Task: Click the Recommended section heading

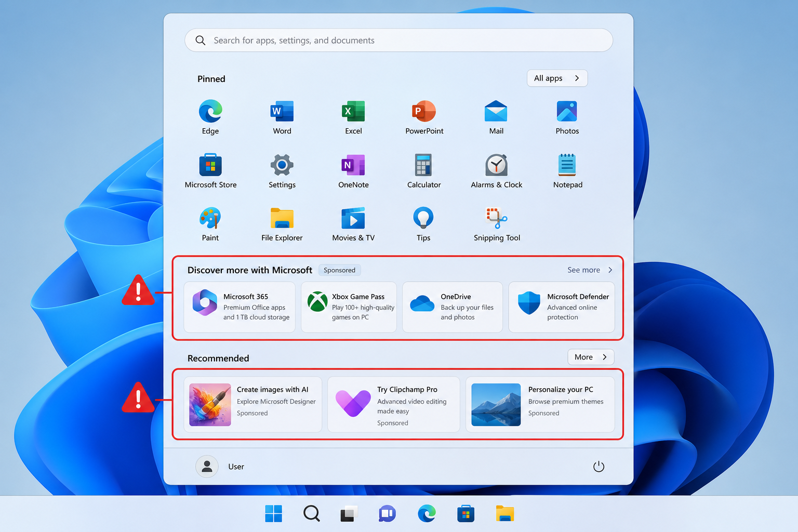Action: 218,358
